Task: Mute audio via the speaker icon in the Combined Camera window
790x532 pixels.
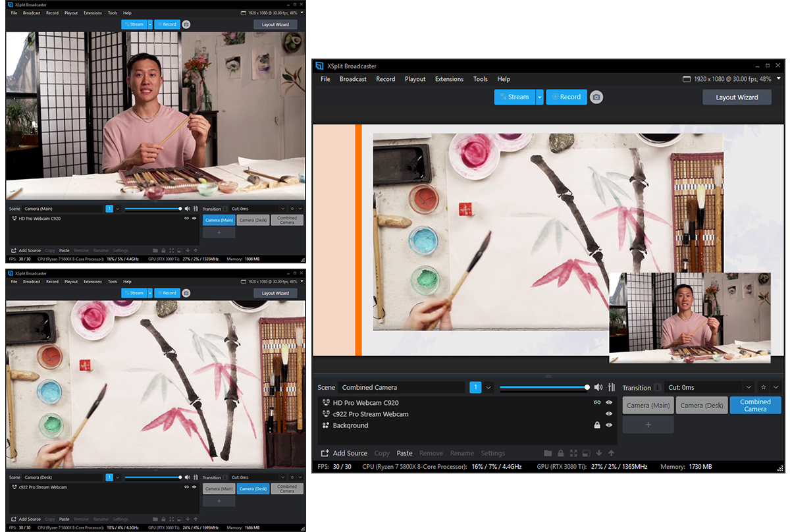Action: tap(598, 387)
